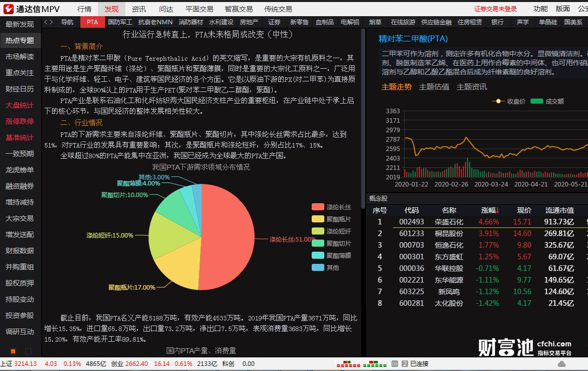Switch to 抗衰老NMN tab
The image size is (588, 371).
(155, 22)
